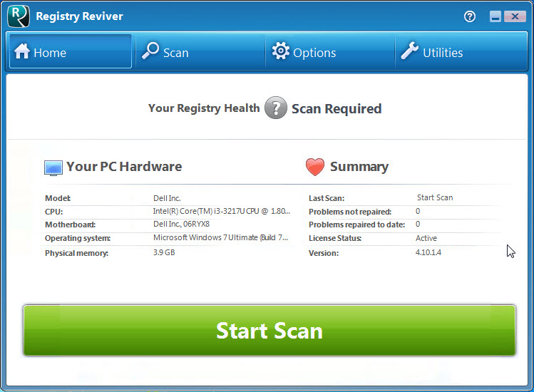Click the Physical memory label
Viewport: 534px width, 392px height.
pos(76,253)
